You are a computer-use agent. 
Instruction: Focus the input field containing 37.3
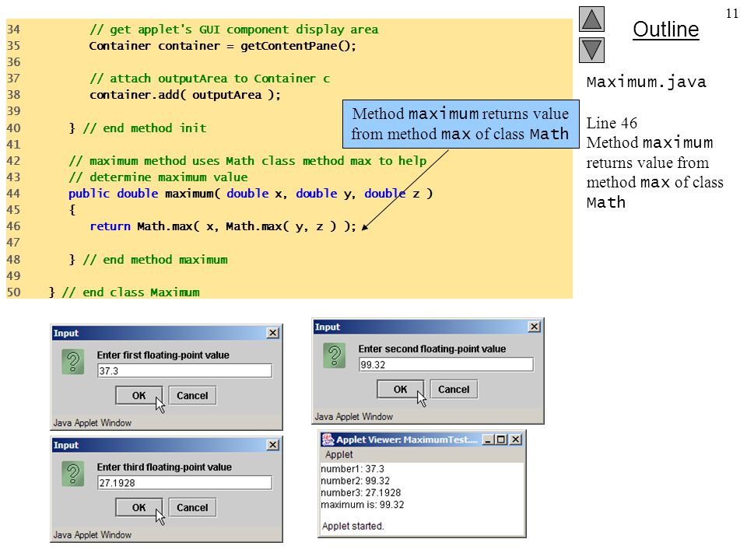coord(185,370)
